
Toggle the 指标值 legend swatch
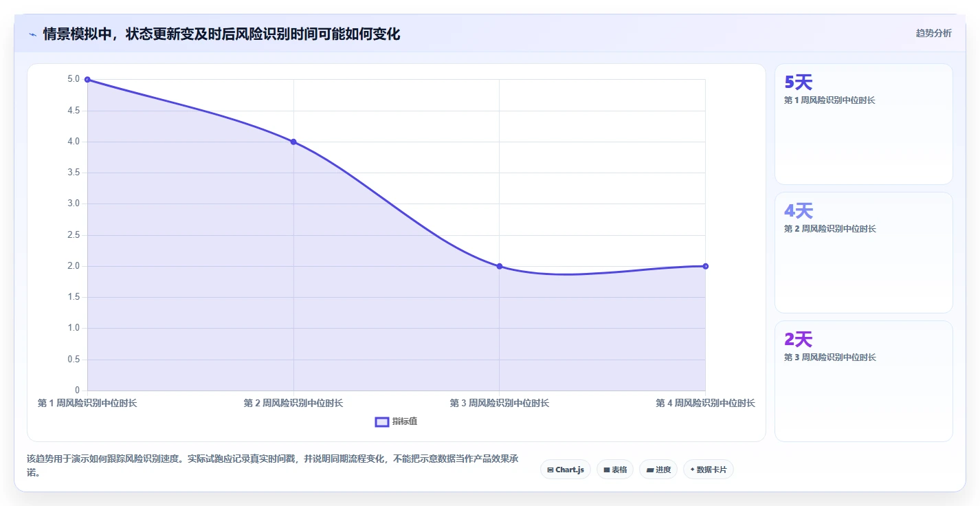click(382, 421)
